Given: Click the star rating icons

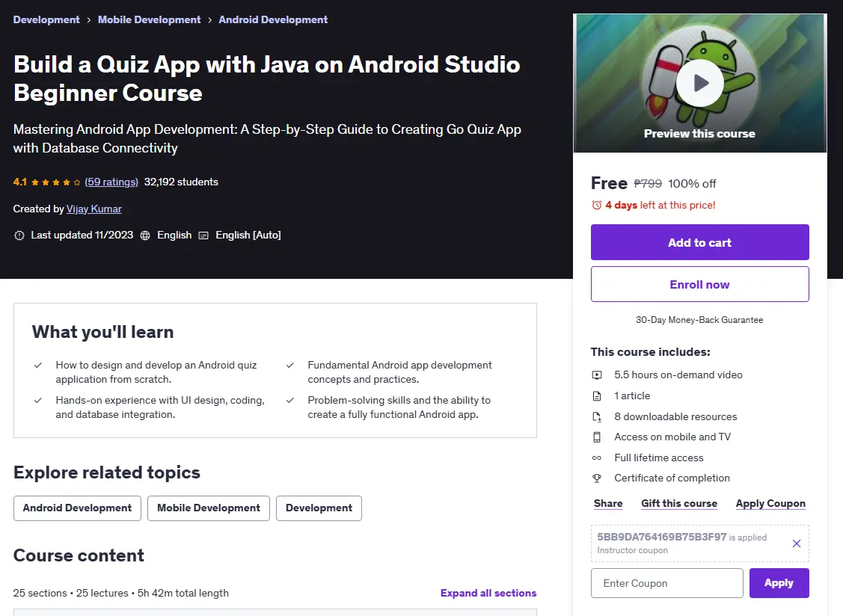Looking at the screenshot, I should 56,182.
